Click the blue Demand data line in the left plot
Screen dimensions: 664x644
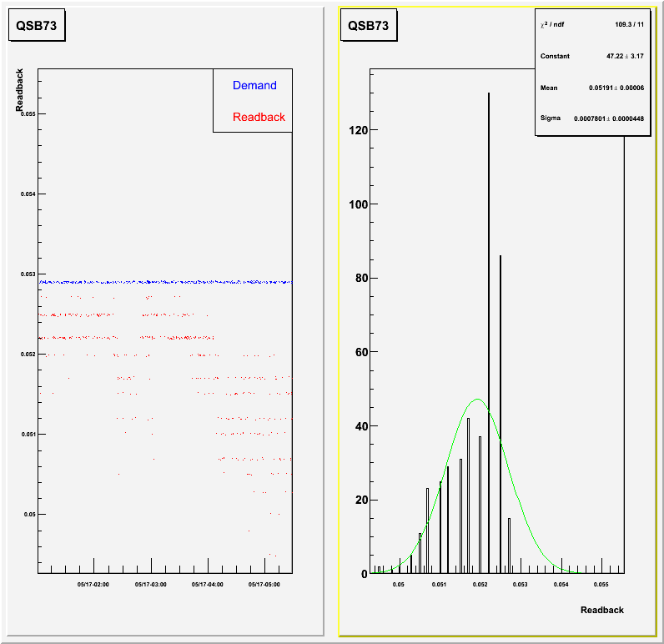(x=167, y=282)
